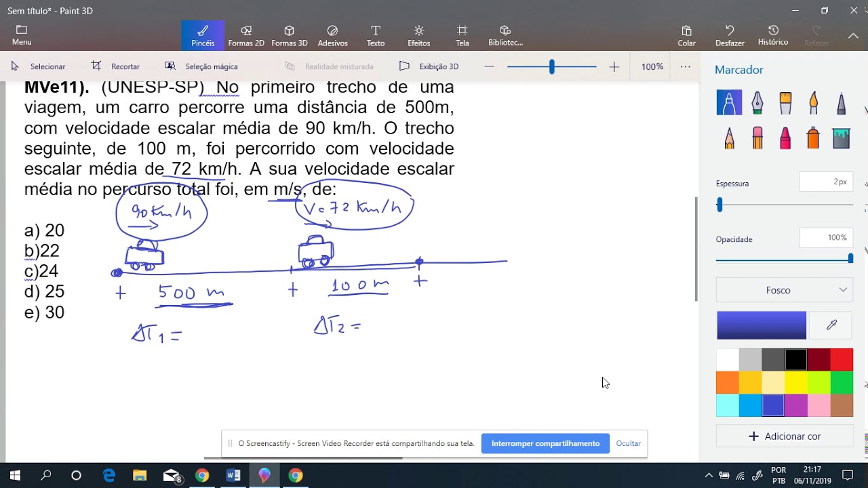Select the watercolor brush

pyautogui.click(x=813, y=102)
